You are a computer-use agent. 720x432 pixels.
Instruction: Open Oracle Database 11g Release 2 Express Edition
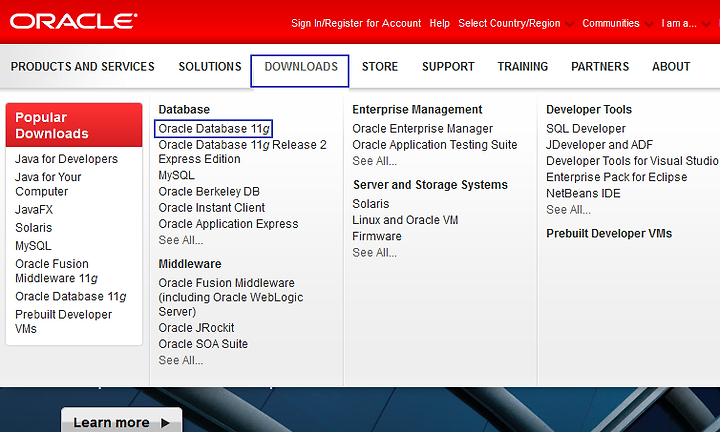(x=242, y=151)
